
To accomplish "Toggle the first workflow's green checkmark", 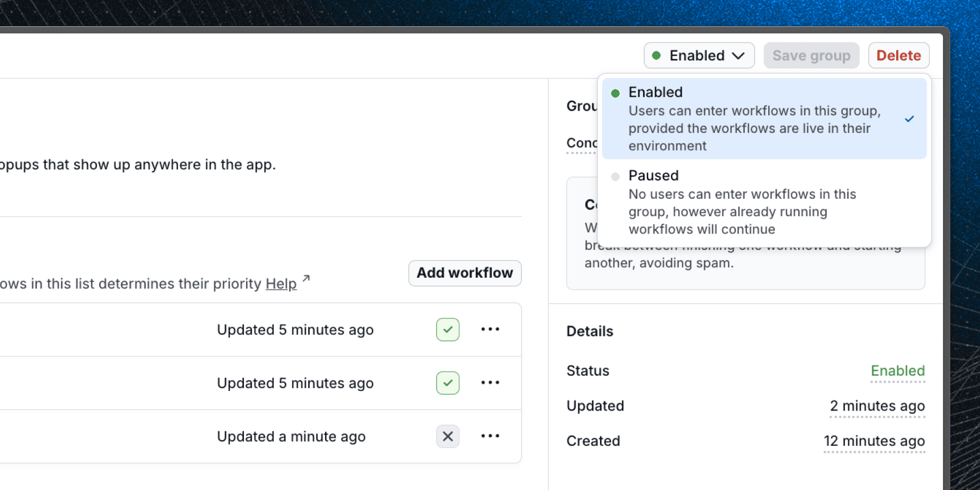I will (x=448, y=329).
